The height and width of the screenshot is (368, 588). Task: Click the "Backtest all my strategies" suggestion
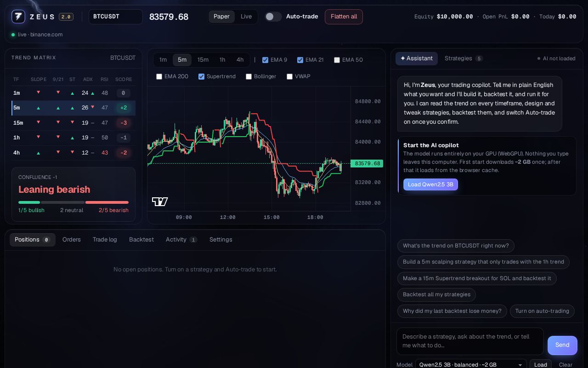pos(436,294)
